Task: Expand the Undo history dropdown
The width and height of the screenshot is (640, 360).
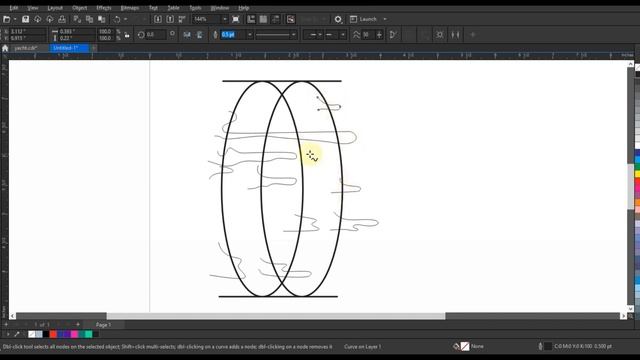Action: pyautogui.click(x=125, y=19)
